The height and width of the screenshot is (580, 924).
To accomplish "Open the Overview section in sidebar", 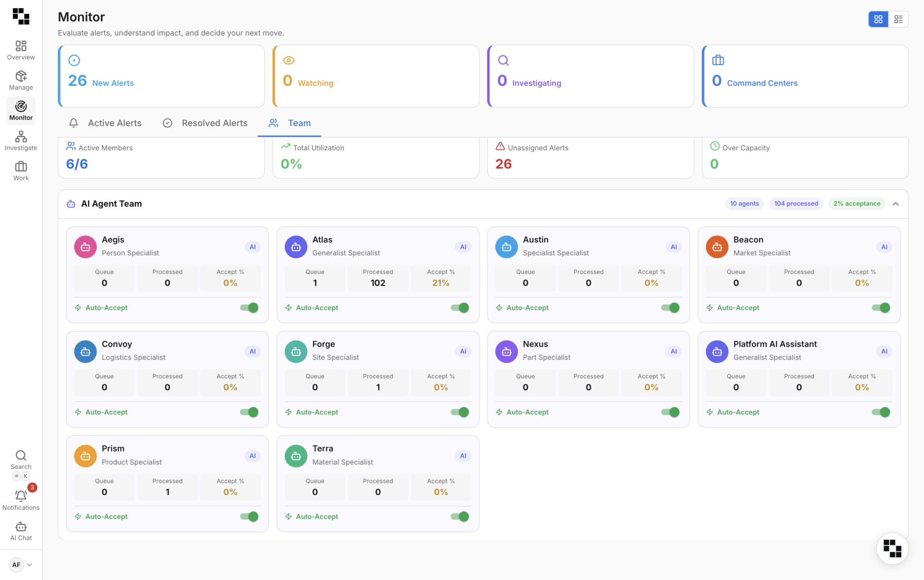I will [x=21, y=50].
